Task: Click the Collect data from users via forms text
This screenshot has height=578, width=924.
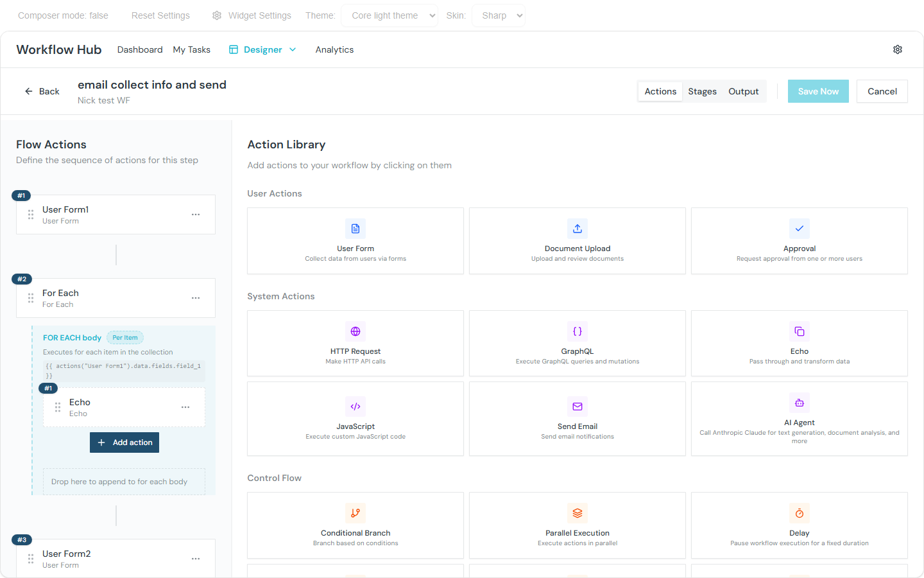Action: (355, 259)
